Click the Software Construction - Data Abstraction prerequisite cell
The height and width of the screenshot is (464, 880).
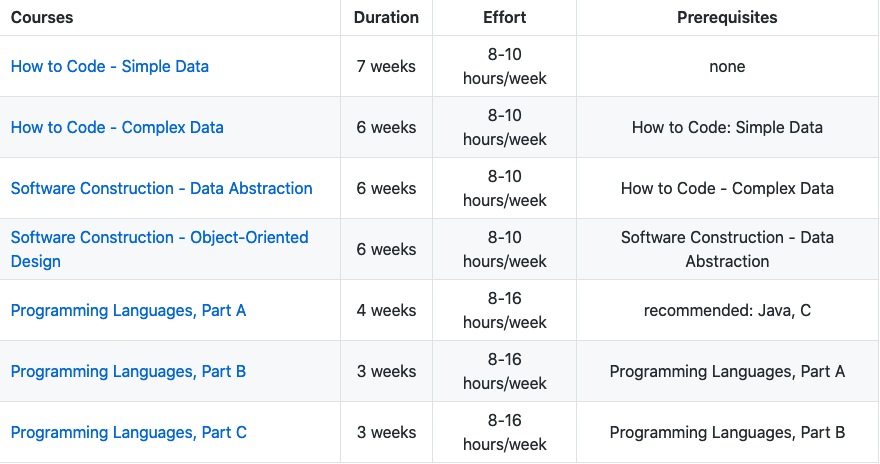pyautogui.click(x=727, y=249)
